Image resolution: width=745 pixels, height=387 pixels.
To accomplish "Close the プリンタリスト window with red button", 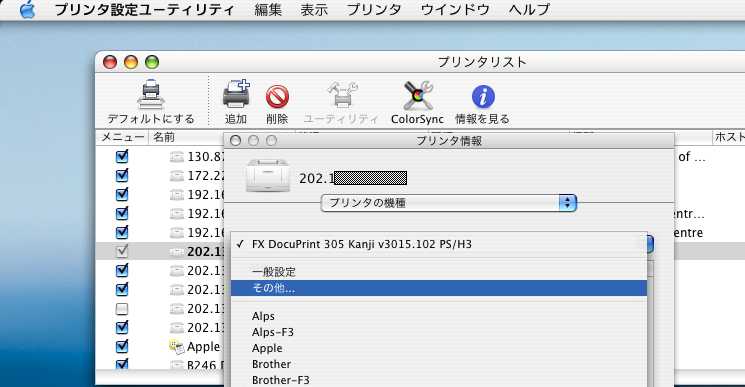I will (110, 62).
